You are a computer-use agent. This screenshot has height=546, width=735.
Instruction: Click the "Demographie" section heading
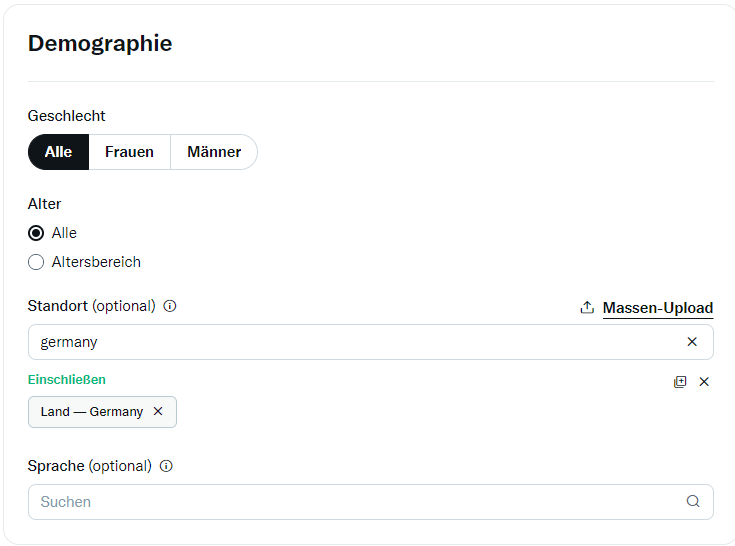100,44
